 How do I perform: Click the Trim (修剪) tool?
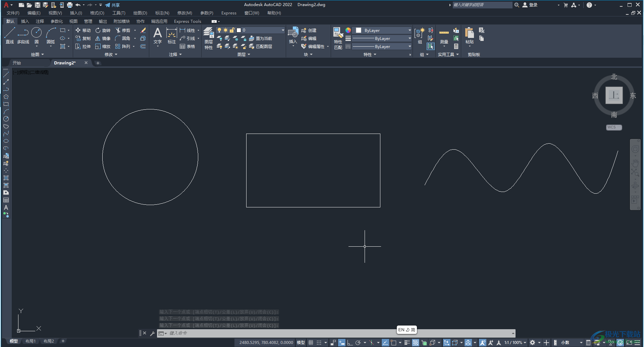click(x=123, y=30)
